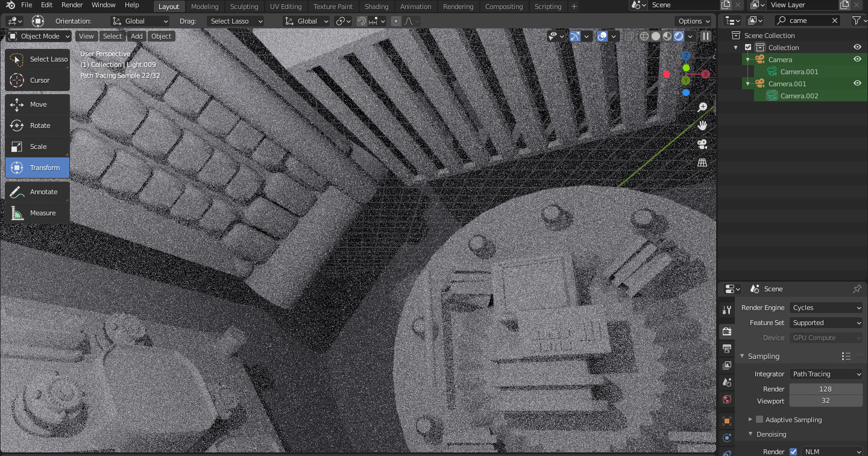
Task: Expand Adaptive Sampling subpanel arrow
Action: tap(750, 420)
